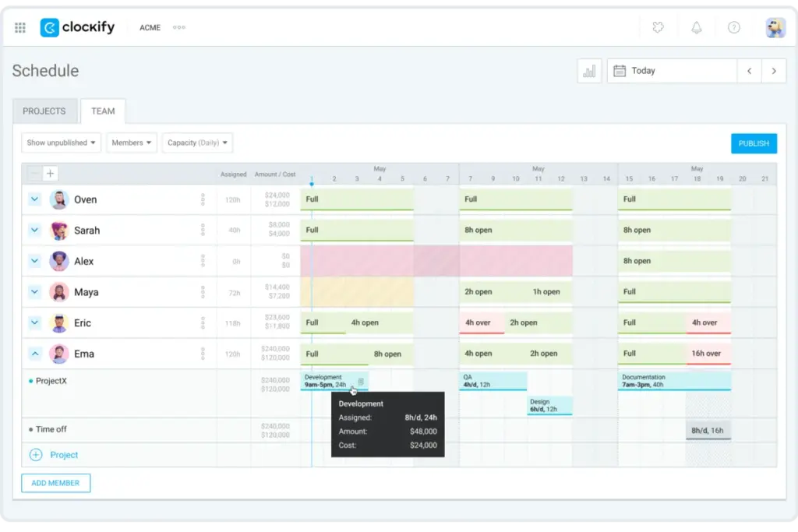Click Maya's 1h open capacity block

pyautogui.click(x=549, y=292)
